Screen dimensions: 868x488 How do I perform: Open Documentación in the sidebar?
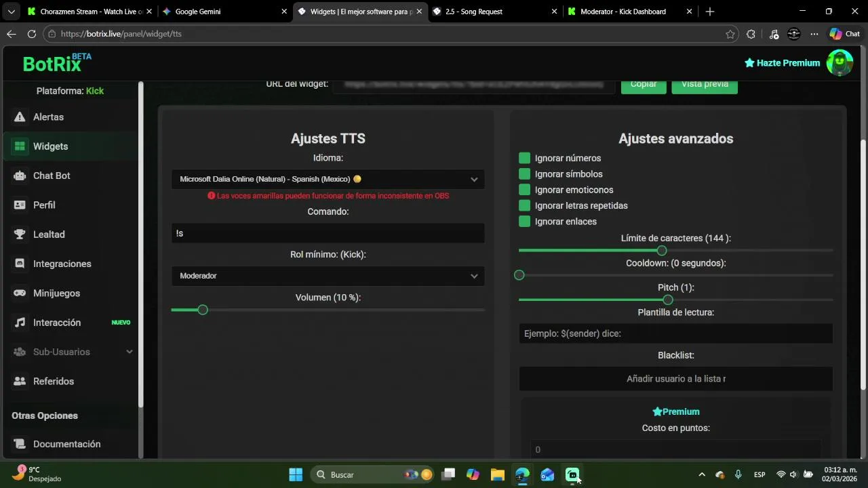(66, 444)
